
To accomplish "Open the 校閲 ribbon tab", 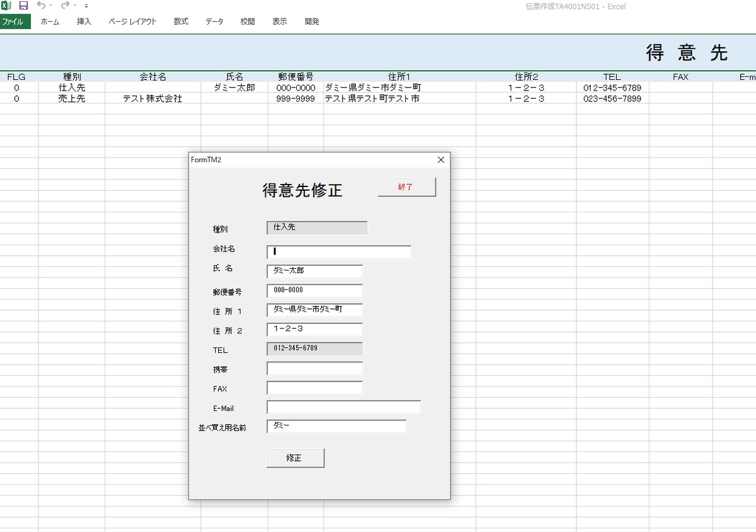I will click(248, 22).
